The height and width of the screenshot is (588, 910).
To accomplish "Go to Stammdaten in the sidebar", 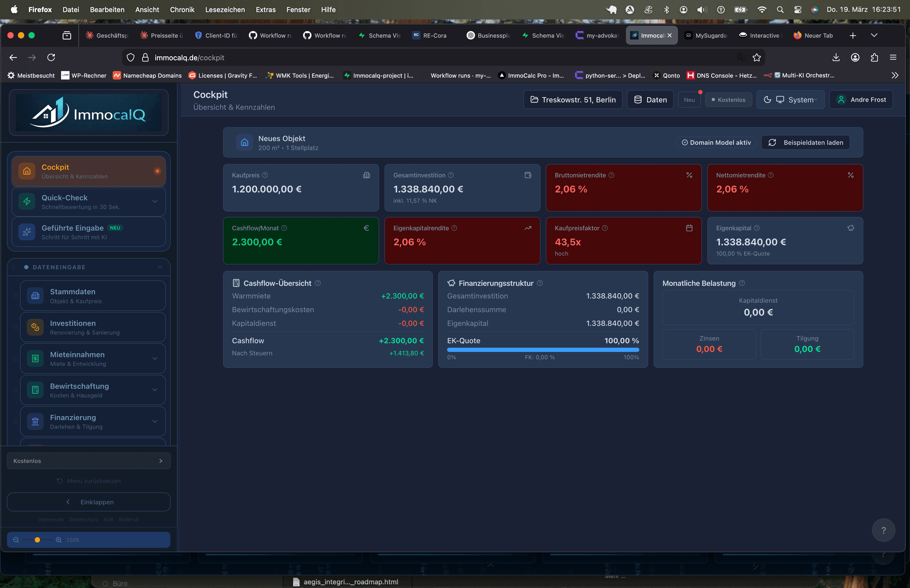I will tap(93, 296).
